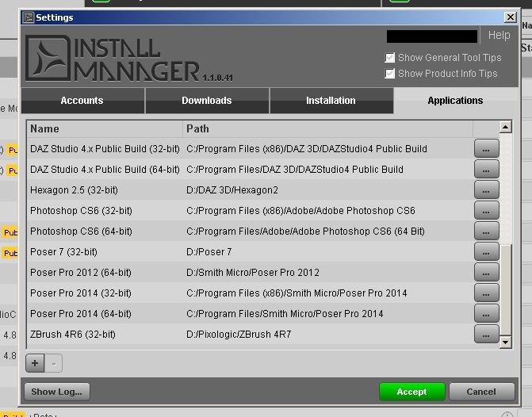Cancel the Settings dialog
532x417 pixels.
481,392
